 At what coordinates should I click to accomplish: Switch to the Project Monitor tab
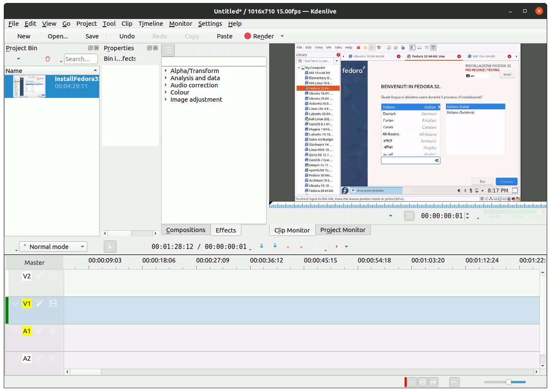tap(343, 230)
